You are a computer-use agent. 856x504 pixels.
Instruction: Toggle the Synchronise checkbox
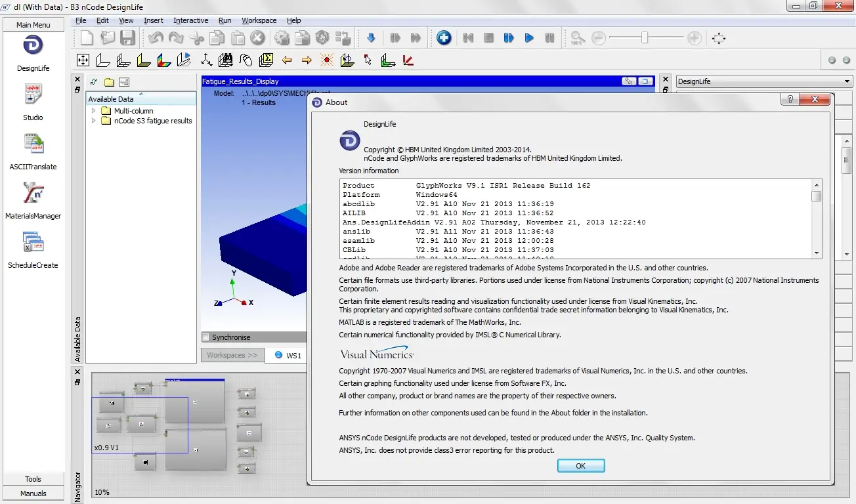(x=205, y=337)
